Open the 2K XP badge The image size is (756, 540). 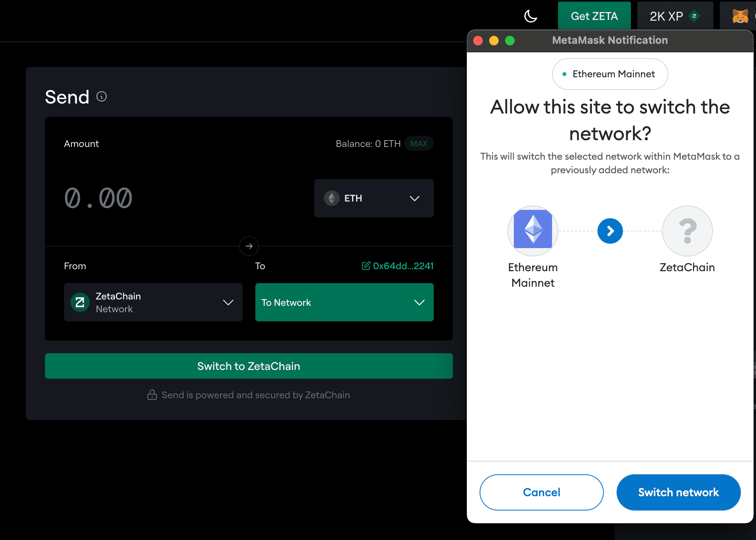674,16
